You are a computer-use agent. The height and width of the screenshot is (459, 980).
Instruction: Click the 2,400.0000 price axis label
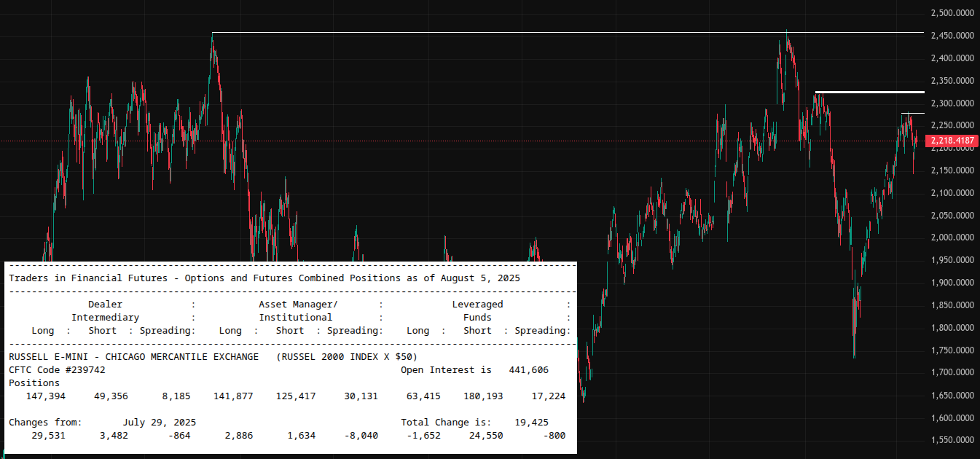[x=953, y=58]
